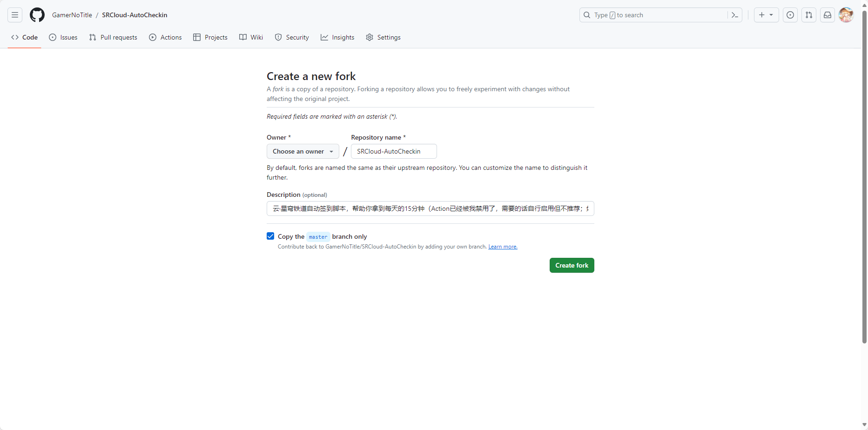868x430 pixels.
Task: Open the user profile avatar menu
Action: (x=846, y=15)
